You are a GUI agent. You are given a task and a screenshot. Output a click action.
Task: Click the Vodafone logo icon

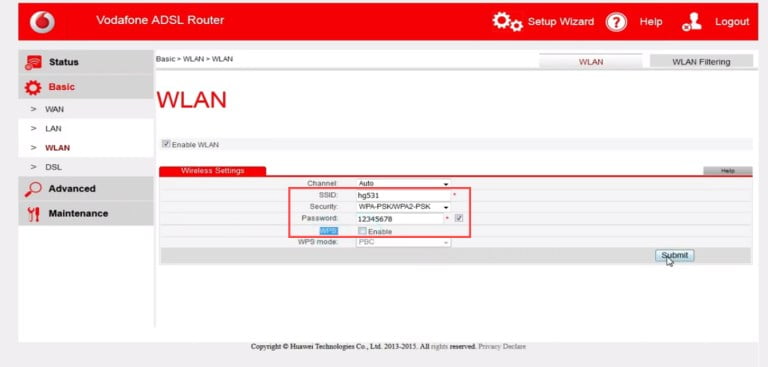[42, 22]
